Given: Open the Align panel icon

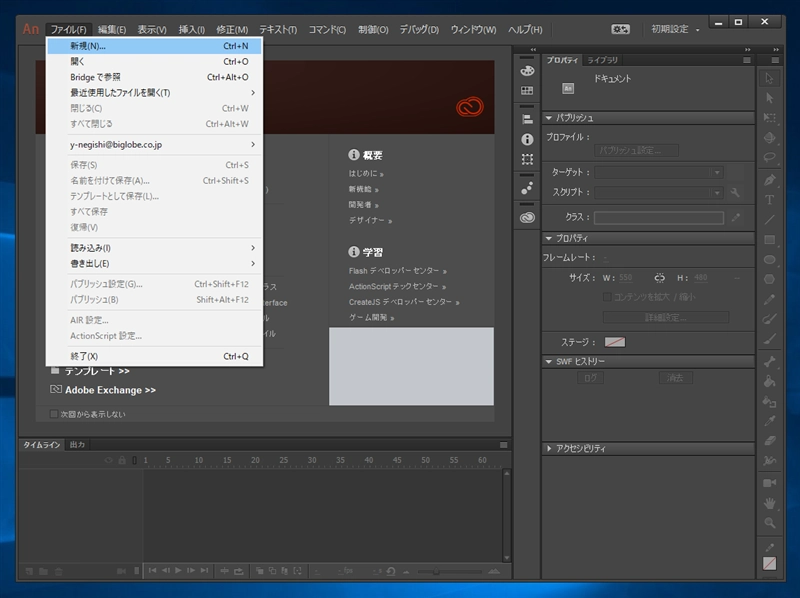Looking at the screenshot, I should (527, 119).
